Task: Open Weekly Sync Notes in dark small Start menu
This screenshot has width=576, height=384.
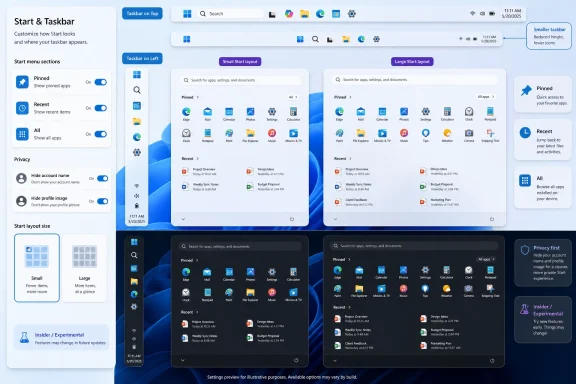Action: [200, 338]
